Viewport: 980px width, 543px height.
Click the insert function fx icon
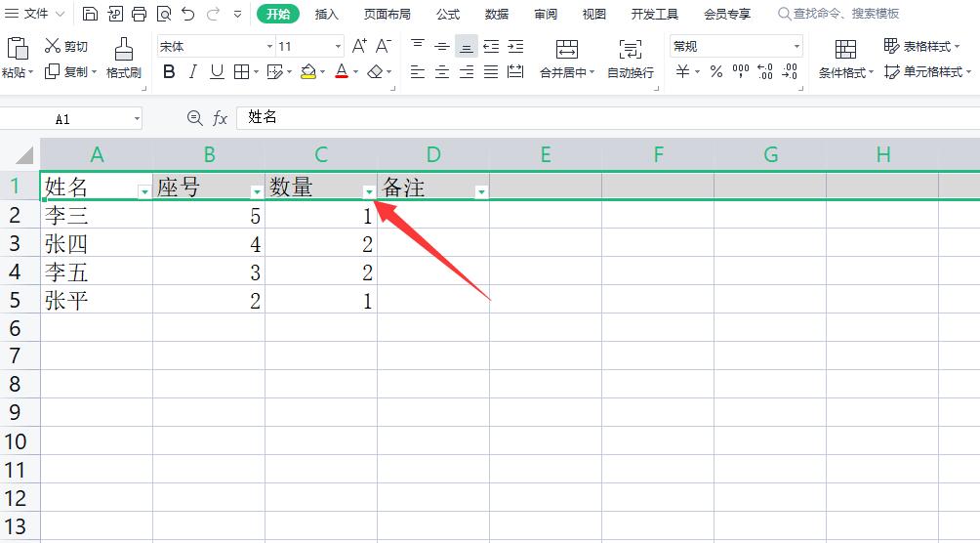220,118
